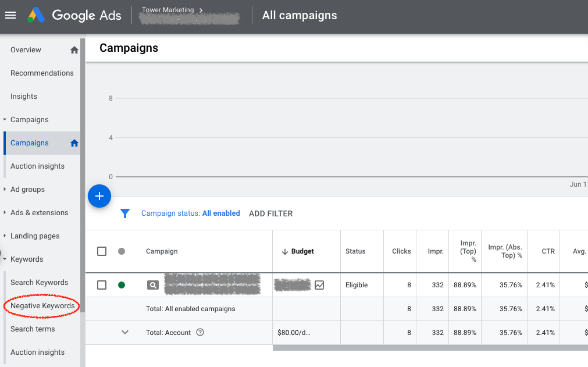Tick the select-all checkbox in table header
The width and height of the screenshot is (588, 367).
pyautogui.click(x=102, y=251)
